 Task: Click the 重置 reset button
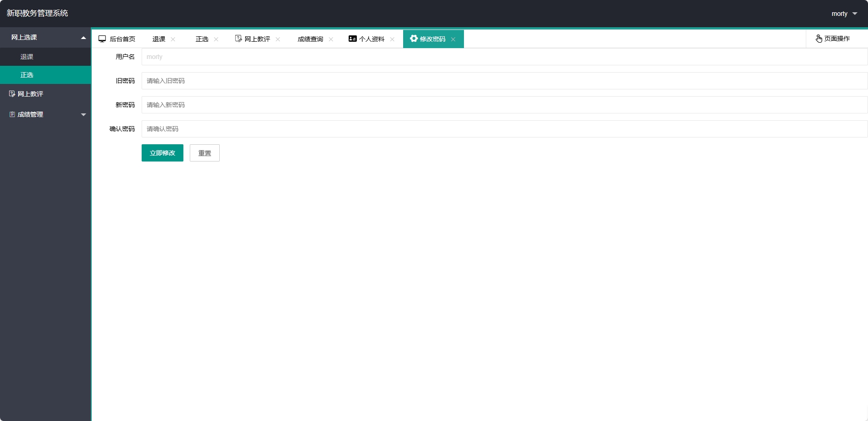tap(204, 153)
